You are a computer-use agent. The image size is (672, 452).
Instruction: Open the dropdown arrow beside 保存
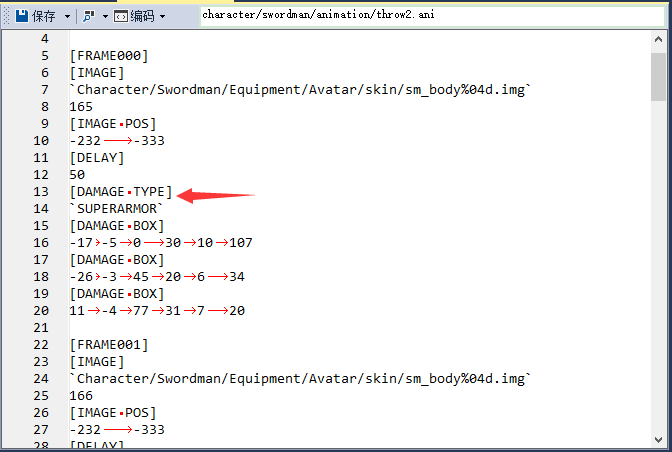pyautogui.click(x=67, y=16)
